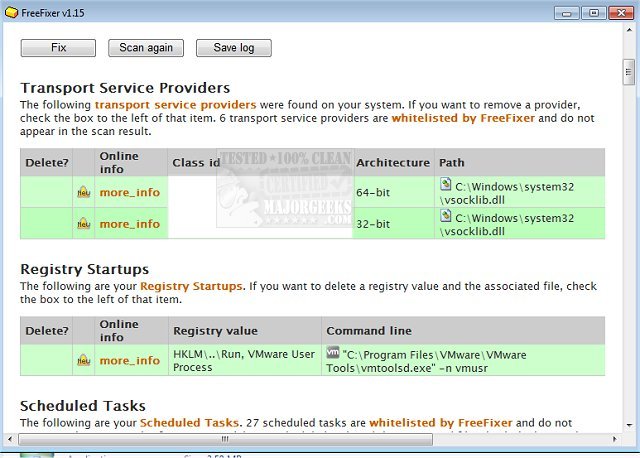Image resolution: width=640 pixels, height=458 pixels.
Task: Click the FreeFixer title bar app icon
Action: [x=11, y=13]
